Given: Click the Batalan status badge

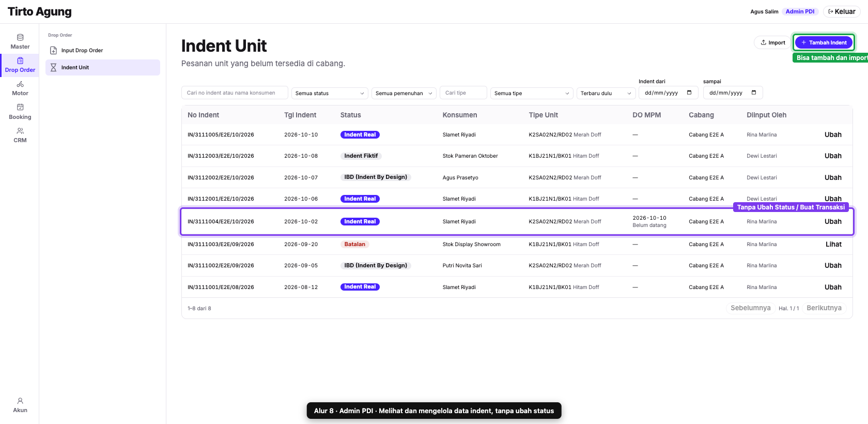Looking at the screenshot, I should point(354,244).
